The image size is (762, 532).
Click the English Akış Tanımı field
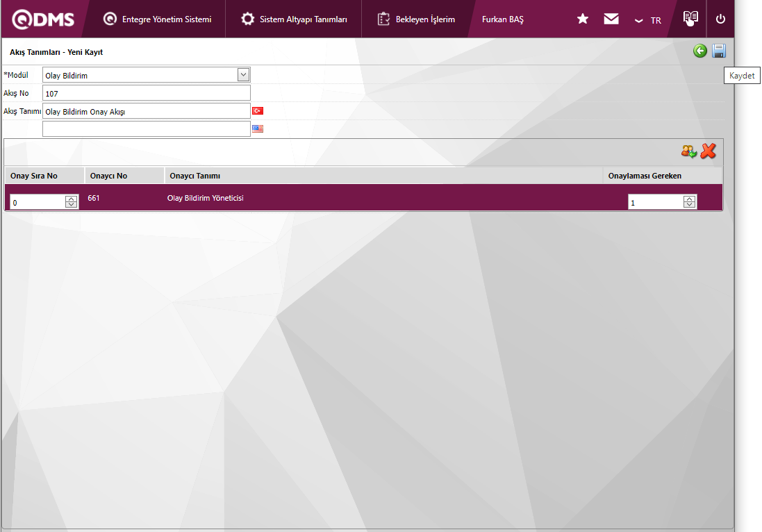147,128
